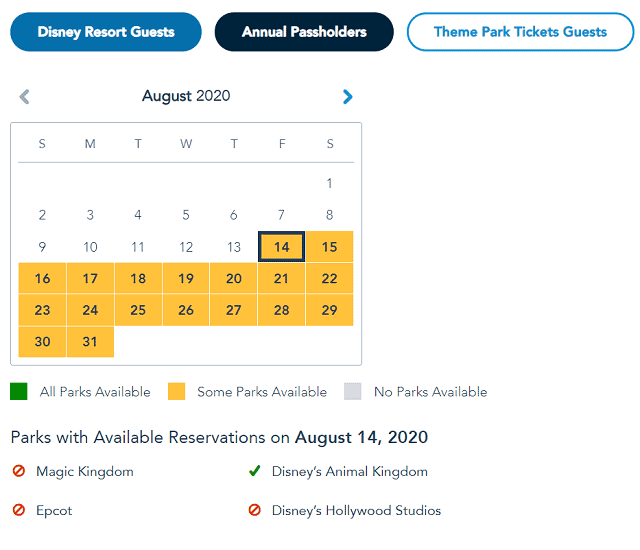Choose August 15 date cell
Screen dimensions: 640x550
(x=329, y=247)
